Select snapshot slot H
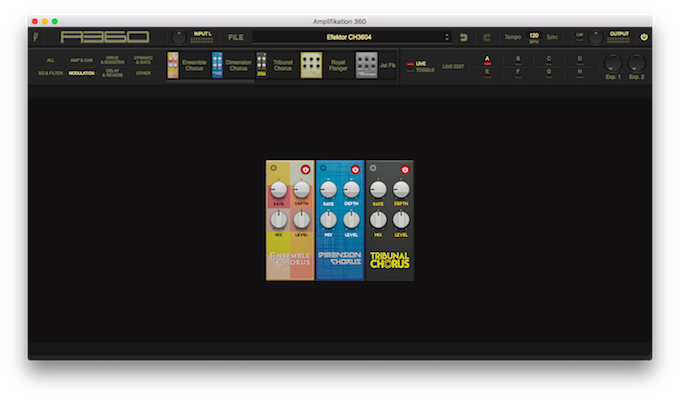The image size is (680, 400). [580, 73]
